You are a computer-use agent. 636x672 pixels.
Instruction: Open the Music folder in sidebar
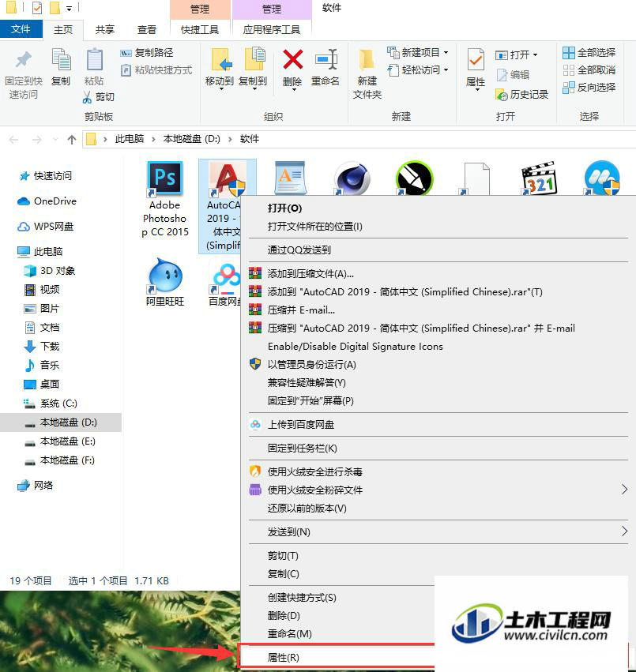[42, 365]
